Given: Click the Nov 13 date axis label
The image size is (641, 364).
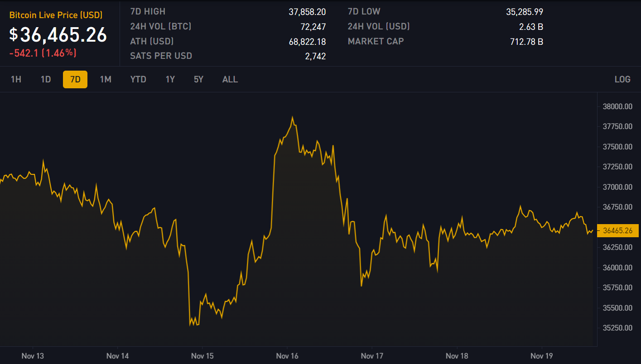Looking at the screenshot, I should (33, 356).
